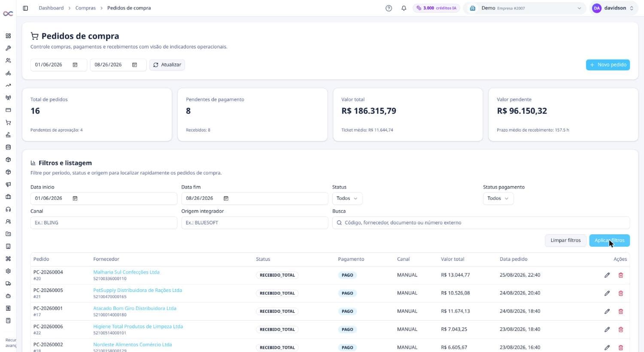Open the infinity logo home icon

8,14
